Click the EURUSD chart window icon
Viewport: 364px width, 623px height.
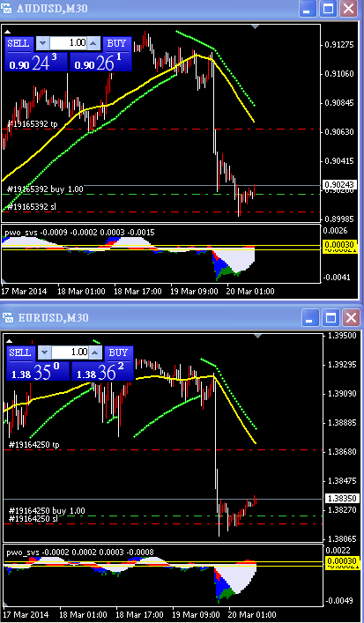[8, 317]
